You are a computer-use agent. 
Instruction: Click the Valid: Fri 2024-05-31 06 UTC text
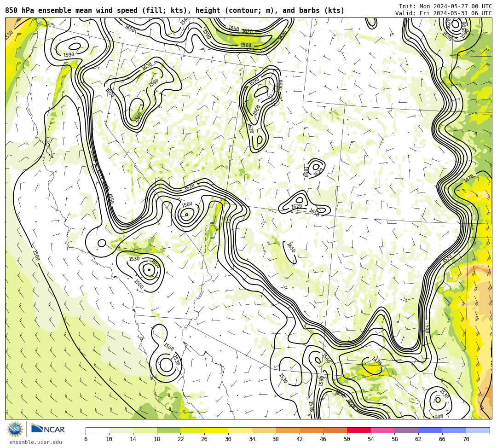pyautogui.click(x=444, y=13)
